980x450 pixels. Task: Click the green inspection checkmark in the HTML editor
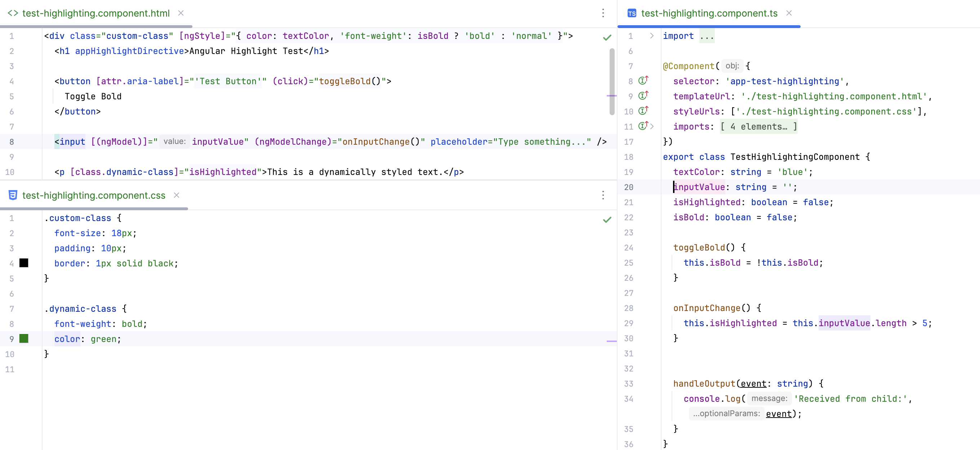pyautogui.click(x=607, y=37)
